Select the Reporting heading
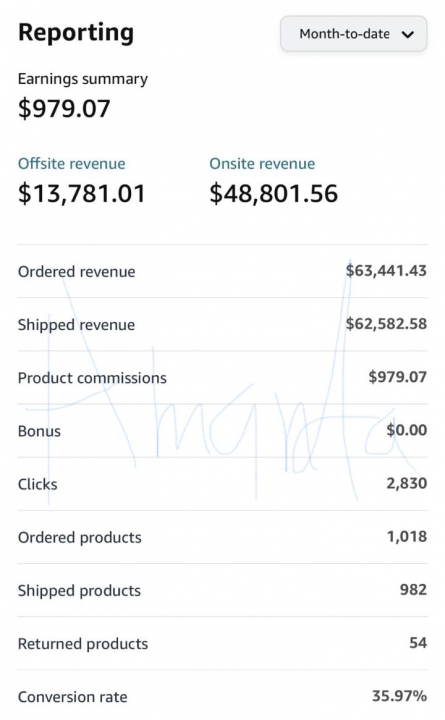Screen dimensions: 445x720 [x=76, y=33]
